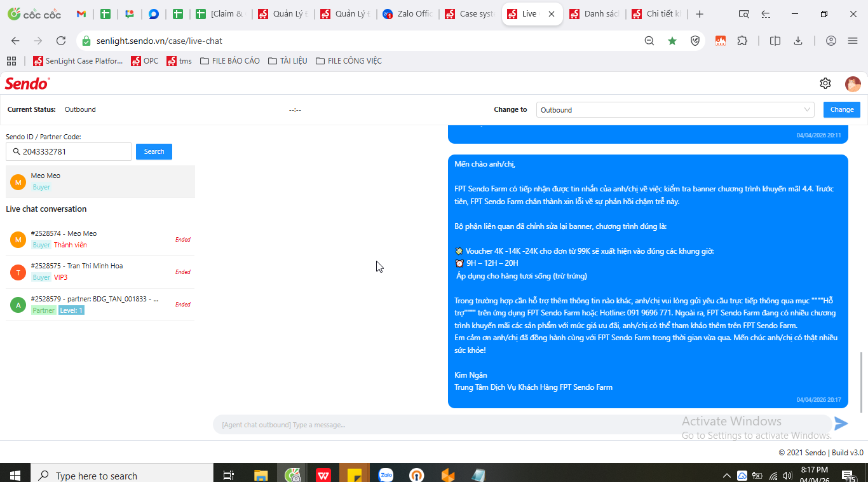Click the Change status button

tap(842, 109)
